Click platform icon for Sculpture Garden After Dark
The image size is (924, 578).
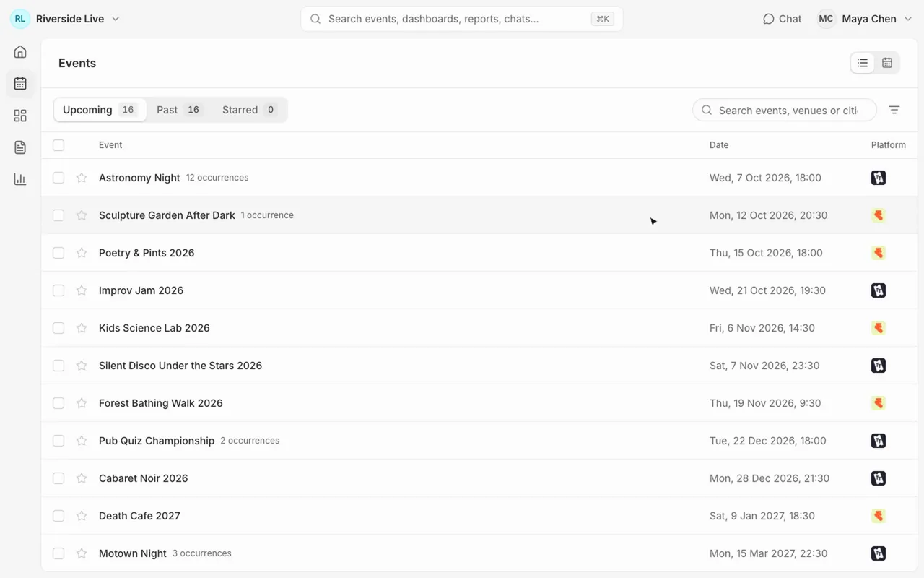click(879, 215)
